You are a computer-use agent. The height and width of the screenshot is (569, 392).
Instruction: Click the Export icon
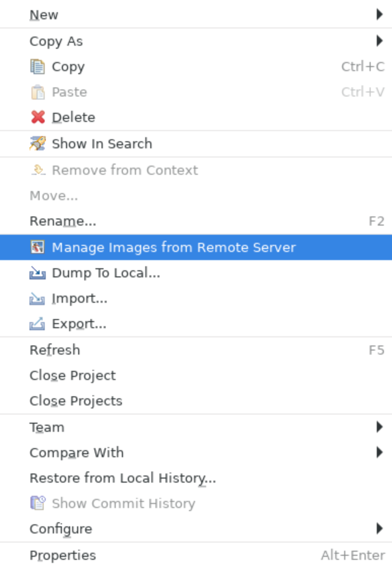38,324
